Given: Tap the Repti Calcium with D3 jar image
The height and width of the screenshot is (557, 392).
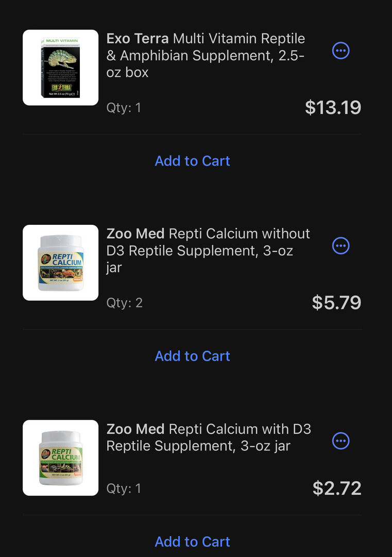Looking at the screenshot, I should tap(61, 458).
